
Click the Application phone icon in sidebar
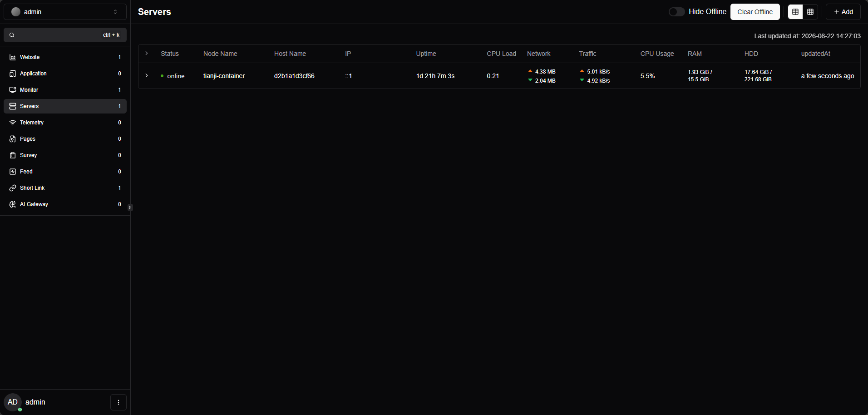click(x=13, y=74)
